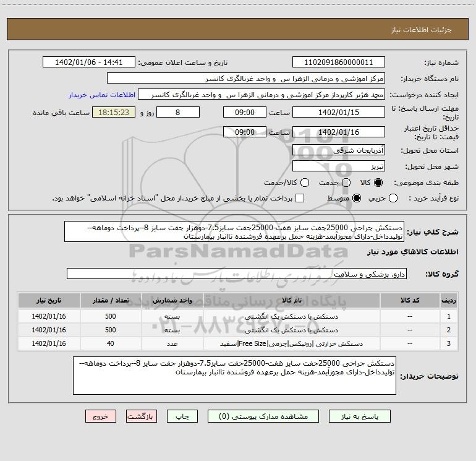Click row 2 quantity 500
The height and width of the screenshot is (461, 476).
tap(111, 330)
